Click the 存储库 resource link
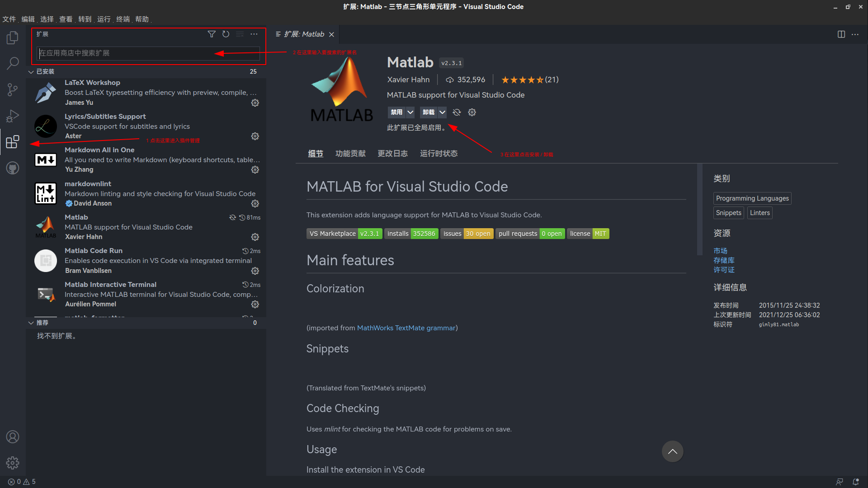868x488 pixels. [724, 260]
